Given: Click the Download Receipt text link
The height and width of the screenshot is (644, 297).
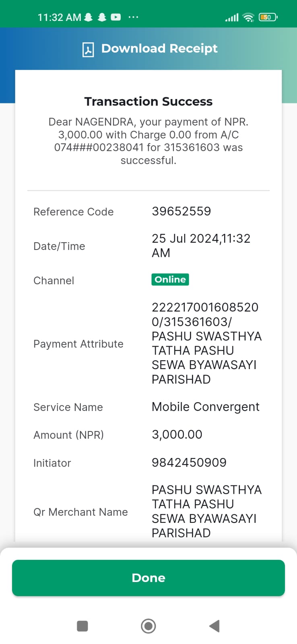Looking at the screenshot, I should 159,48.
